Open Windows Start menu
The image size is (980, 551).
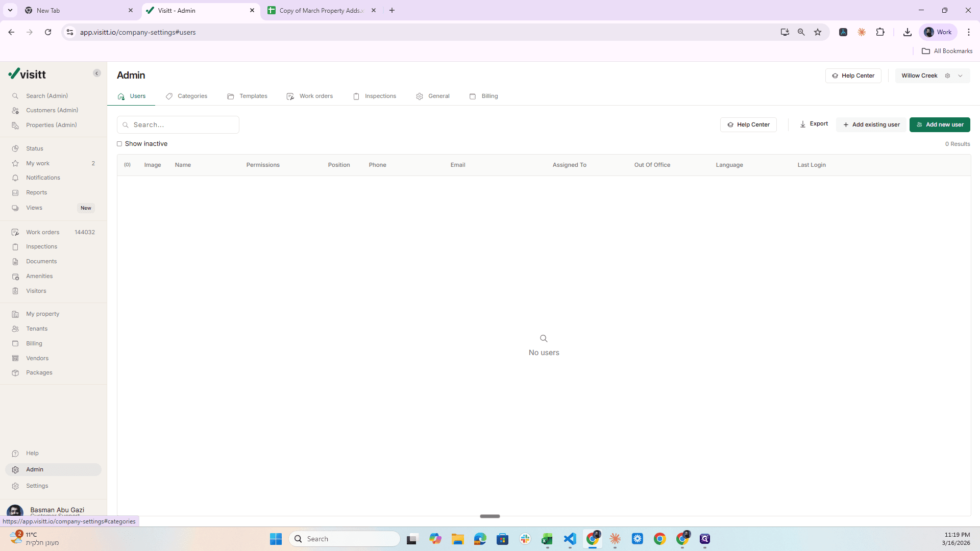click(x=276, y=539)
